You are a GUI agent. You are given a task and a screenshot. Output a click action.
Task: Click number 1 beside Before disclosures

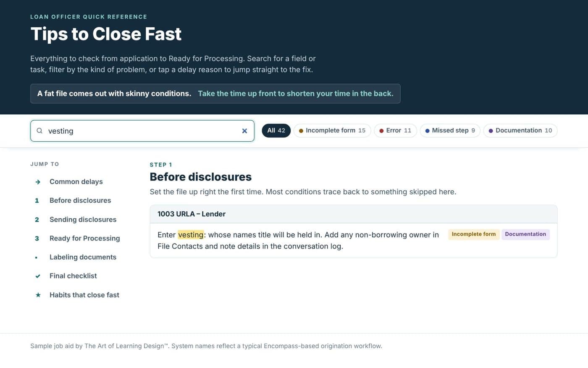(37, 201)
